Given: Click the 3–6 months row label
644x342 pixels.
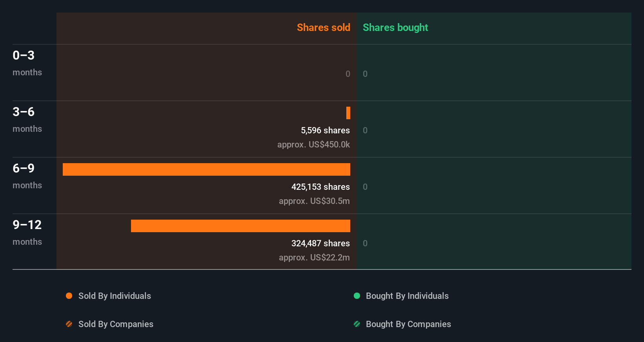Looking at the screenshot, I should pyautogui.click(x=27, y=120).
